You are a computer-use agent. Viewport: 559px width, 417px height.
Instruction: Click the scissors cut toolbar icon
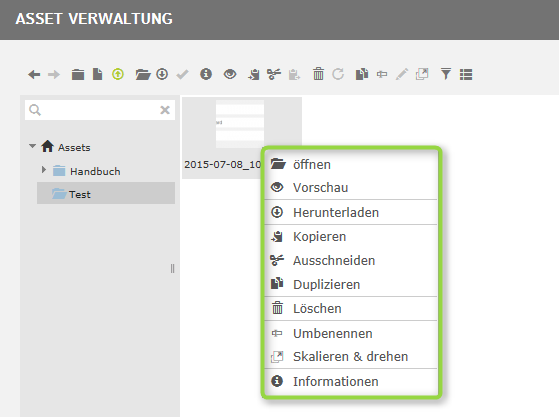(274, 74)
